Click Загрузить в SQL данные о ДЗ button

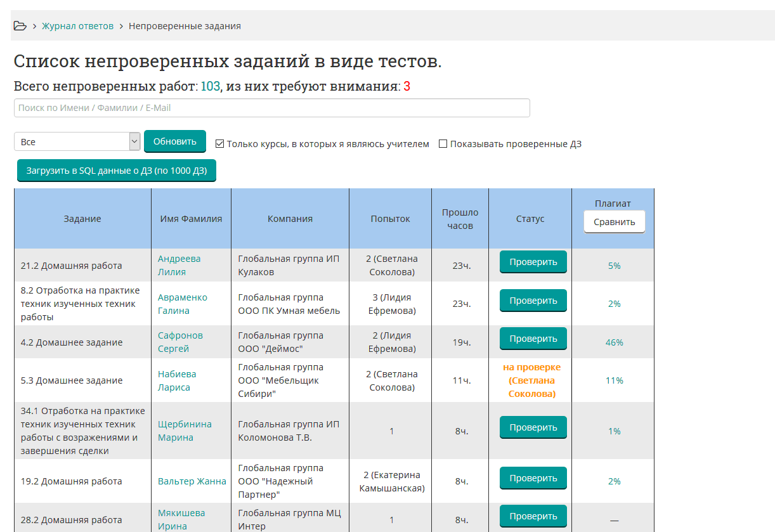(116, 171)
